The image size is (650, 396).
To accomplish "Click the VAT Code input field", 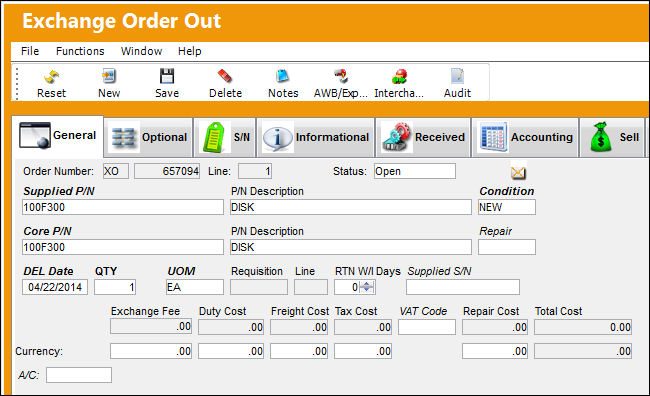I will coord(427,327).
